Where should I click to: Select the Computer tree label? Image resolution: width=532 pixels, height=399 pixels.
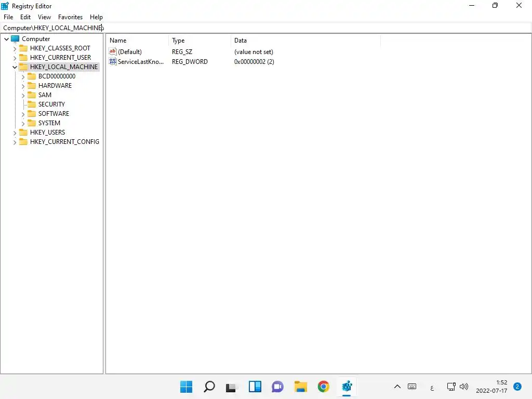click(x=36, y=39)
